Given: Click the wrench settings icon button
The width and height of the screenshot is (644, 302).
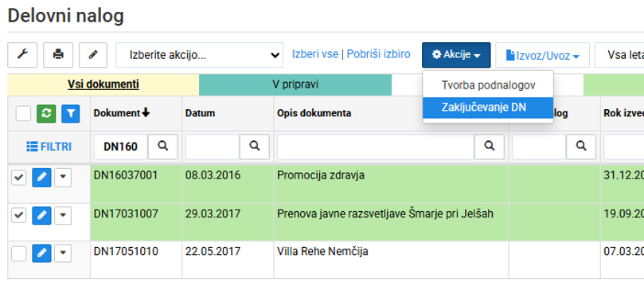Looking at the screenshot, I should tap(22, 55).
